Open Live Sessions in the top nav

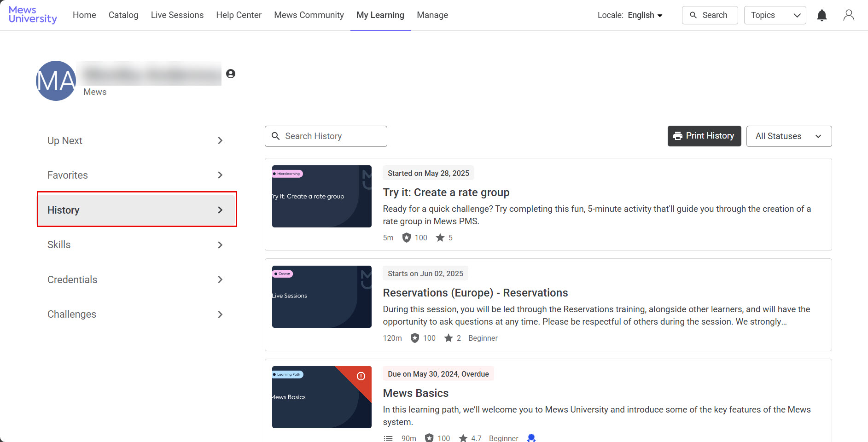click(x=177, y=15)
